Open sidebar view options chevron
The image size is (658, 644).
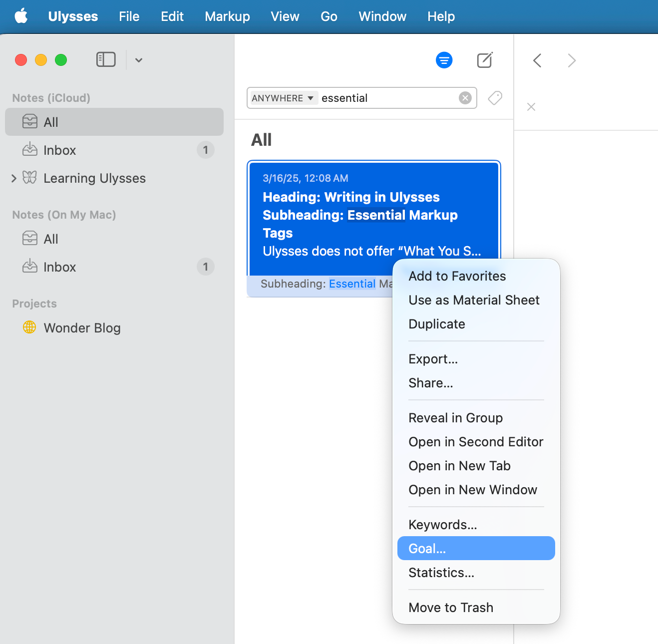(139, 60)
